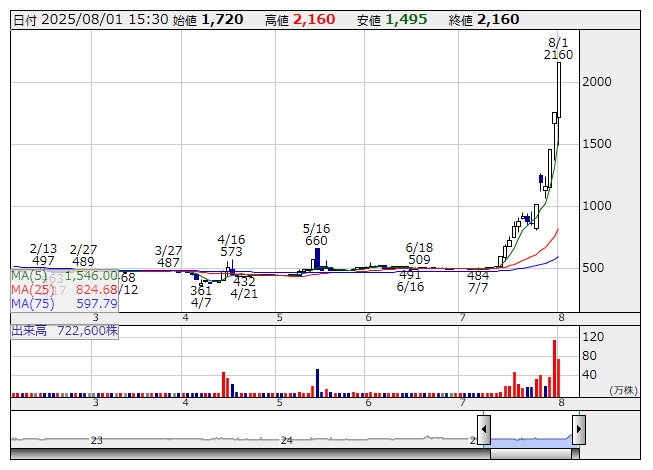This screenshot has width=653, height=470.
Task: Select the 2/13 annotation showing 497
Action: [43, 254]
